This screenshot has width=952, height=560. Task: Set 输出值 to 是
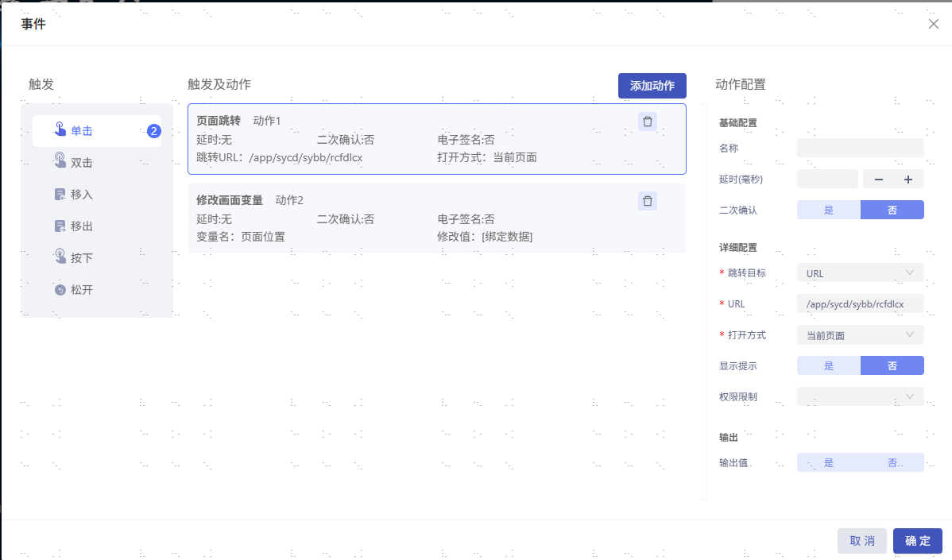(829, 462)
